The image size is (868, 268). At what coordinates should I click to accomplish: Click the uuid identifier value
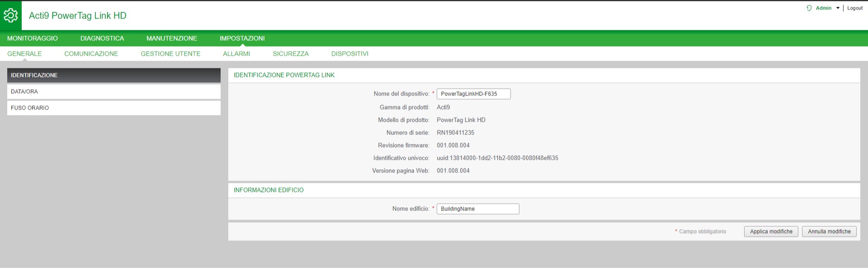click(498, 158)
